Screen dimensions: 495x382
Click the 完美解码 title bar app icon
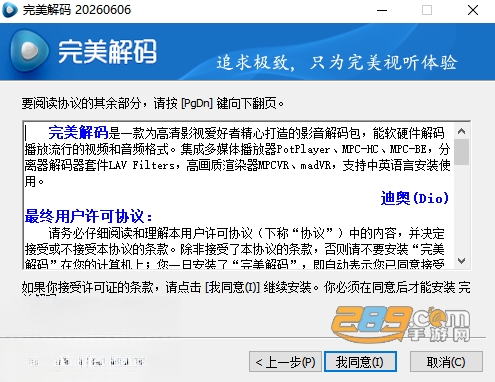[10, 10]
